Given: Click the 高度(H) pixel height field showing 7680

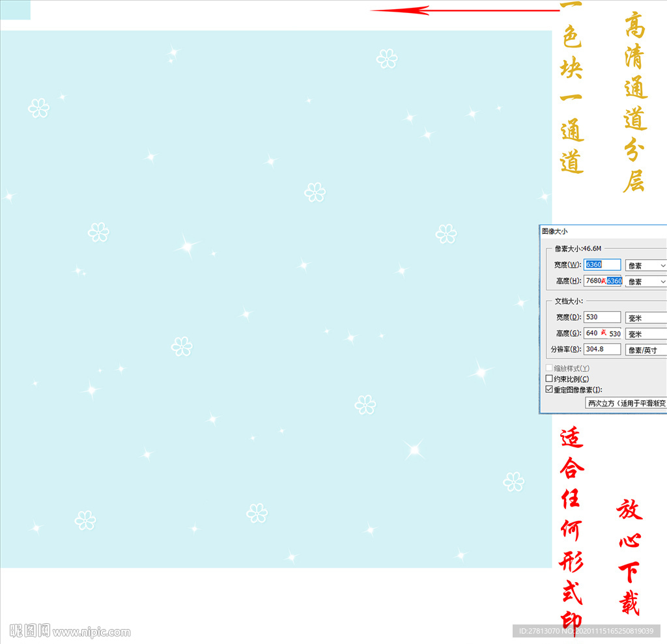Looking at the screenshot, I should pyautogui.click(x=603, y=281).
